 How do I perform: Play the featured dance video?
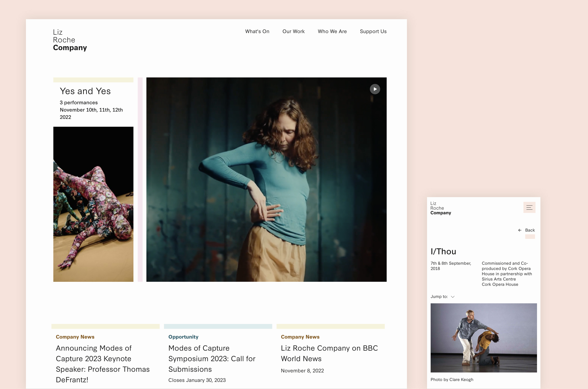[x=375, y=89]
